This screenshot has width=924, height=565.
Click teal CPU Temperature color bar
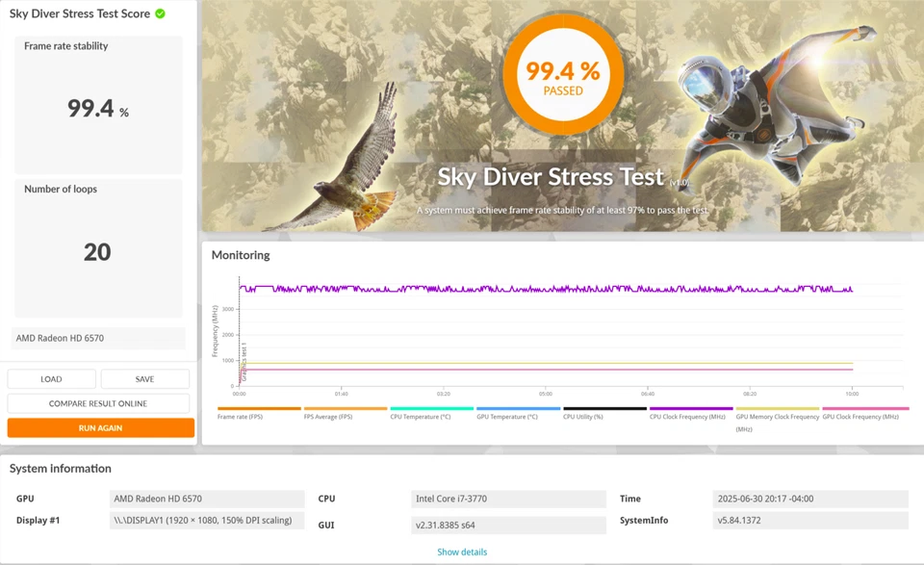tap(432, 408)
